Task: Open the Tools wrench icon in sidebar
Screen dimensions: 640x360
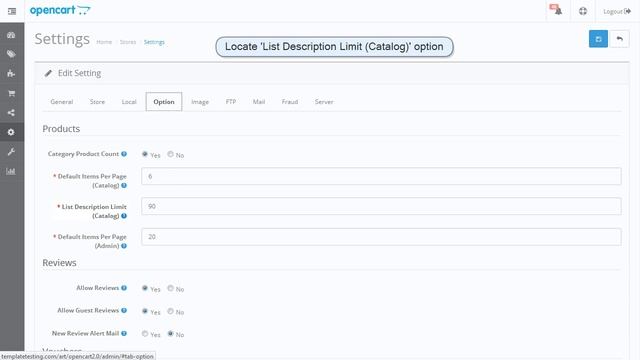Action: (x=11, y=152)
